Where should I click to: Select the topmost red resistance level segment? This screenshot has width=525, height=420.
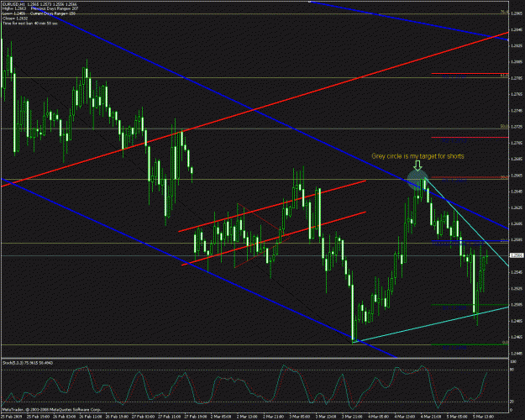[x=470, y=73]
